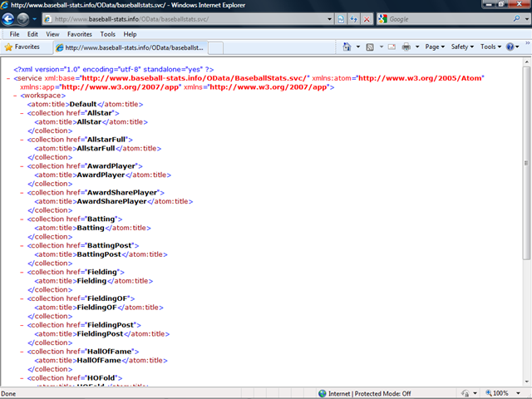Collapse the HallOfFame collection node
The image size is (532, 399).
click(x=23, y=352)
